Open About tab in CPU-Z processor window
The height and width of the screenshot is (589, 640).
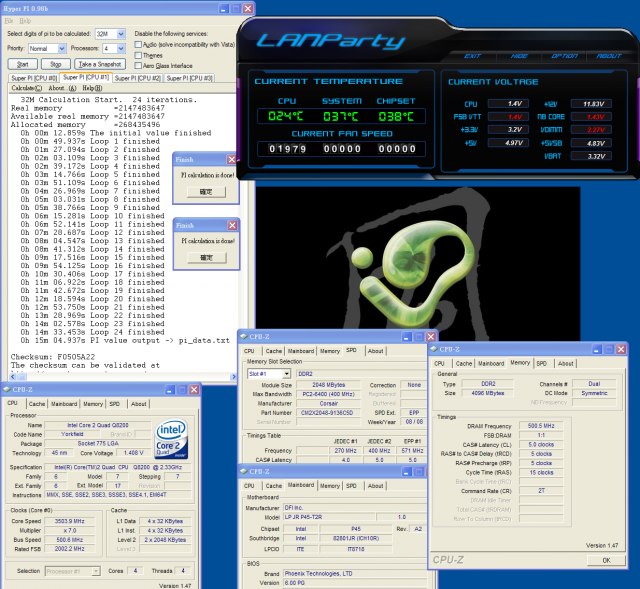tap(139, 404)
